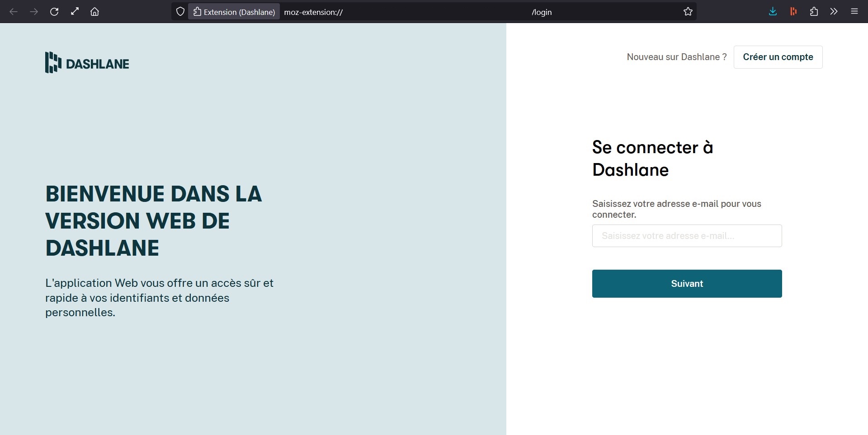The height and width of the screenshot is (435, 868).
Task: Open the extensions puzzle piece menu
Action: pyautogui.click(x=814, y=12)
